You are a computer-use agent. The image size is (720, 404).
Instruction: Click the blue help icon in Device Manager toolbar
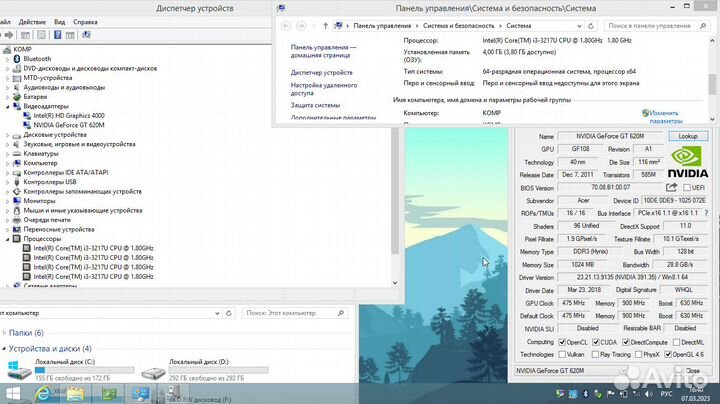[x=57, y=35]
